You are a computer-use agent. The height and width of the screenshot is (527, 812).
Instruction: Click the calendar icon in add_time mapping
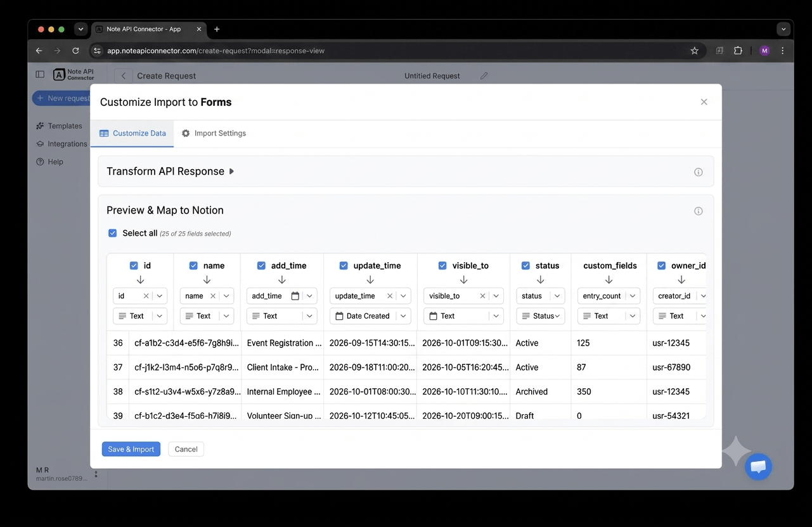295,296
